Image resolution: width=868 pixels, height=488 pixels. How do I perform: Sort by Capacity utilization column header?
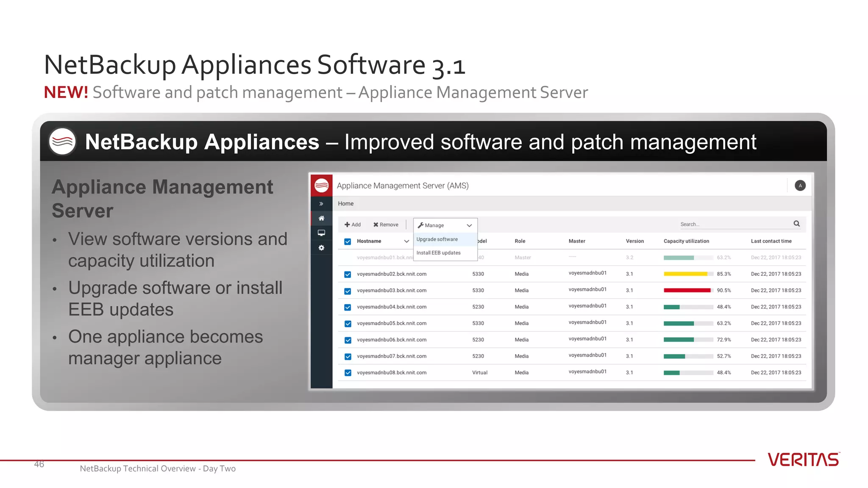pyautogui.click(x=686, y=241)
